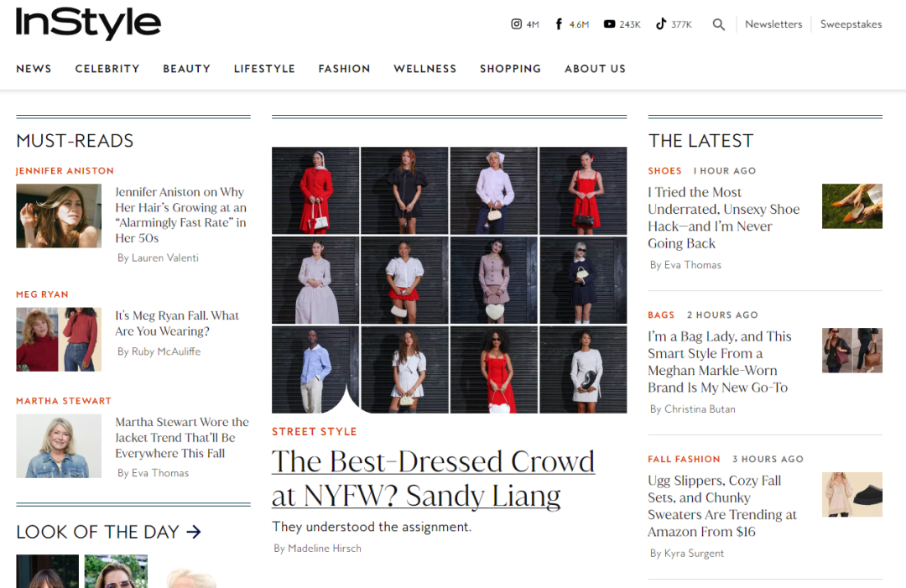
Task: Open the Jennifer Aniston category tag
Action: 65,171
